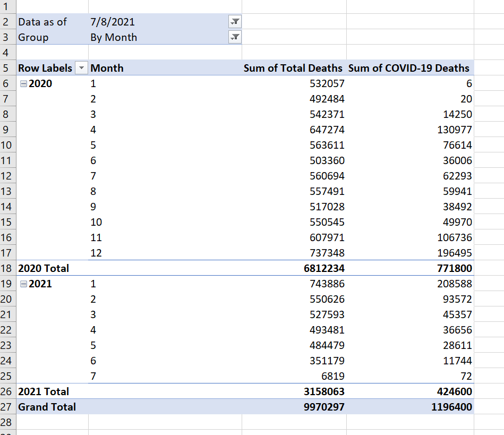Select cell with value 493481

294,330
